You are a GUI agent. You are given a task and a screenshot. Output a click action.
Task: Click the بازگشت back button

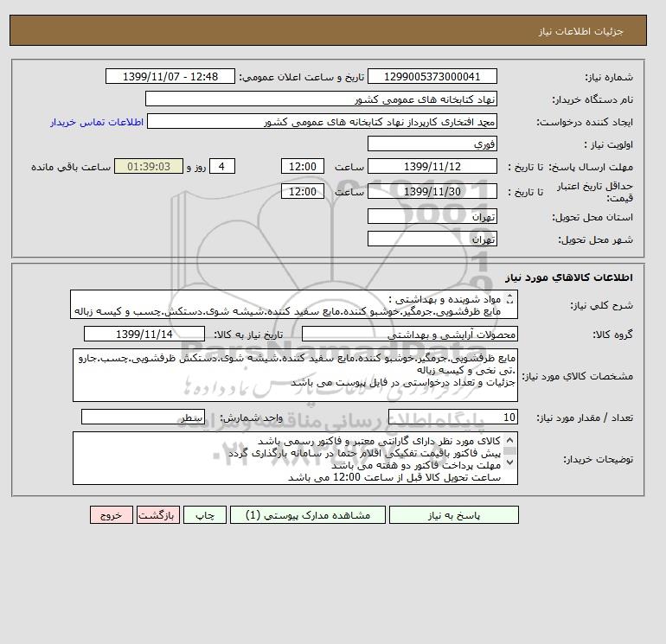(x=158, y=515)
